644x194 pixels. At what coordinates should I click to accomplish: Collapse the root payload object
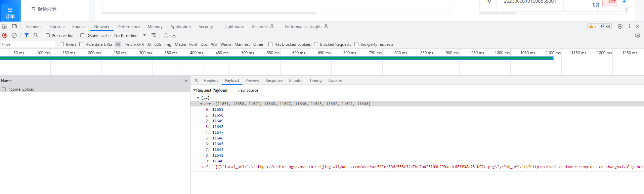198,98
